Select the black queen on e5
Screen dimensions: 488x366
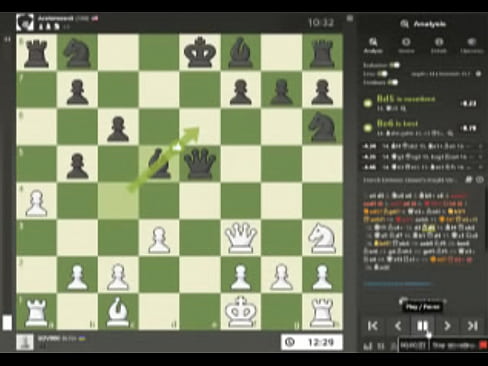coord(200,163)
